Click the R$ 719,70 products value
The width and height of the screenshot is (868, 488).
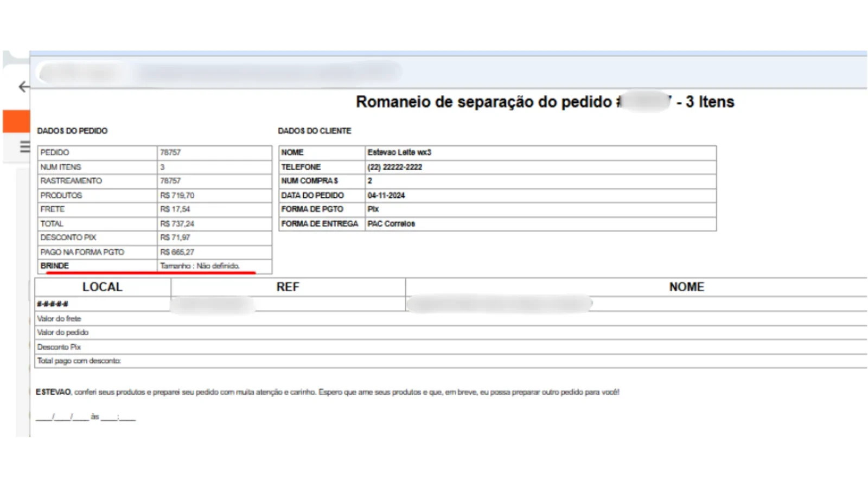[177, 195]
